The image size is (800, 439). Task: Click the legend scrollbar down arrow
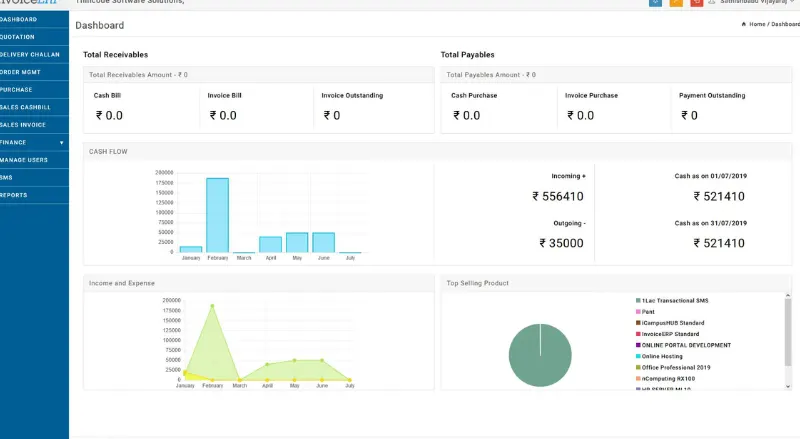click(x=788, y=386)
